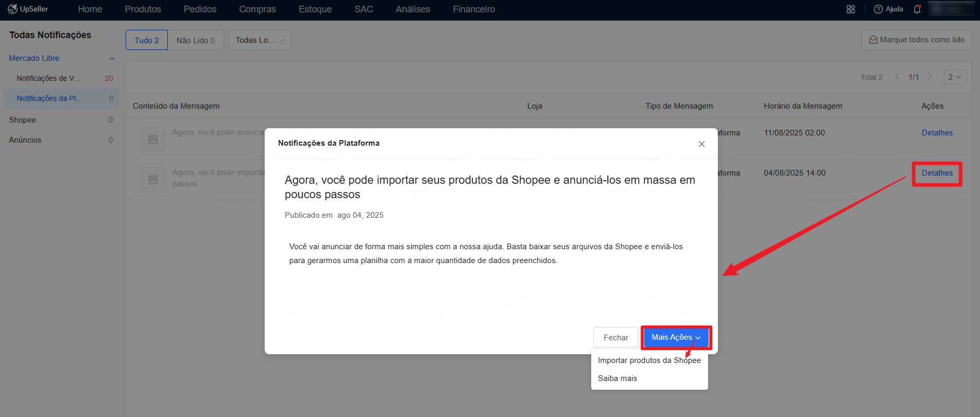
Task: Click the Conteúdo da Mensagem column header
Action: click(176, 106)
